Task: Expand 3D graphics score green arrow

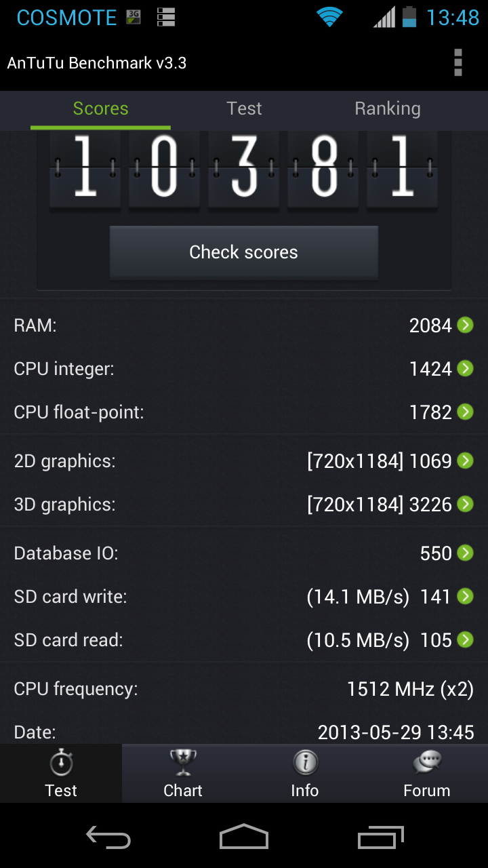Action: pos(465,505)
